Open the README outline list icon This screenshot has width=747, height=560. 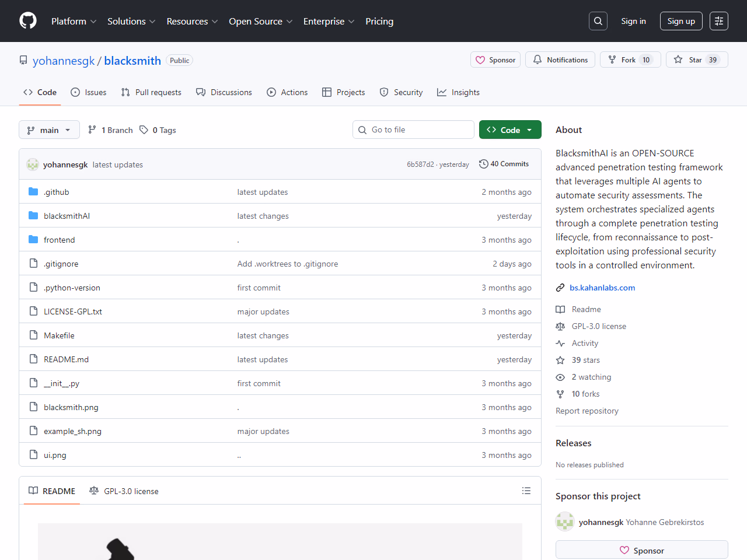click(x=526, y=491)
